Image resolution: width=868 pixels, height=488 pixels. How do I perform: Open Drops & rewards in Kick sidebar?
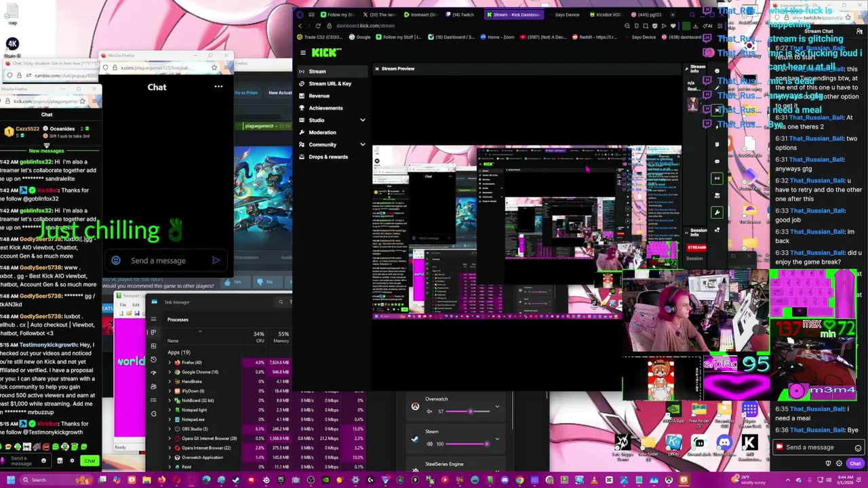(328, 157)
